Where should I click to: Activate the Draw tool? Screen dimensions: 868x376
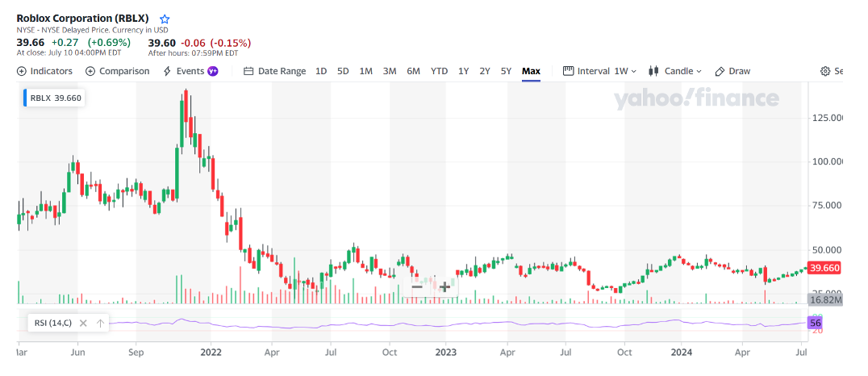732,71
